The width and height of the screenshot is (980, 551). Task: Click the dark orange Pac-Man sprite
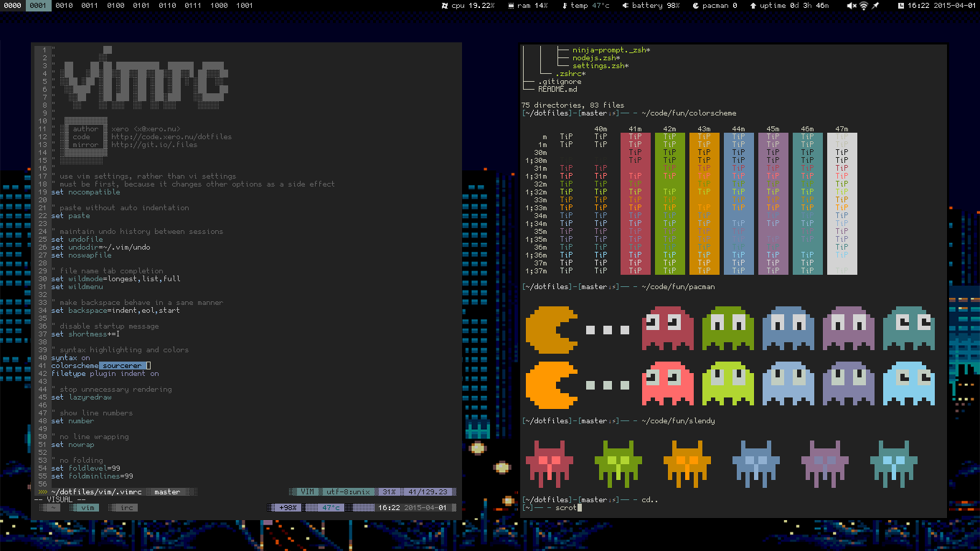[552, 330]
